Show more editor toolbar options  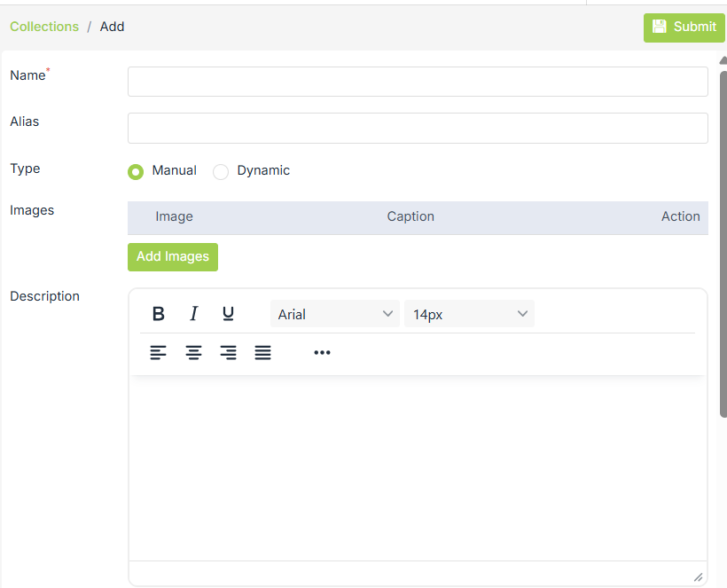(x=322, y=353)
